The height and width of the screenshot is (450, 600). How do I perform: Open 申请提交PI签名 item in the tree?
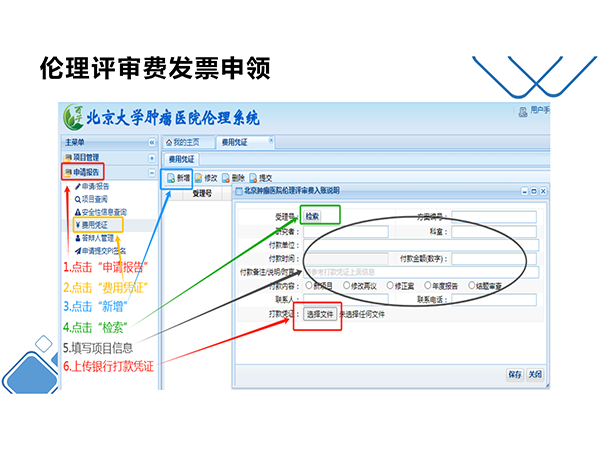[100, 251]
